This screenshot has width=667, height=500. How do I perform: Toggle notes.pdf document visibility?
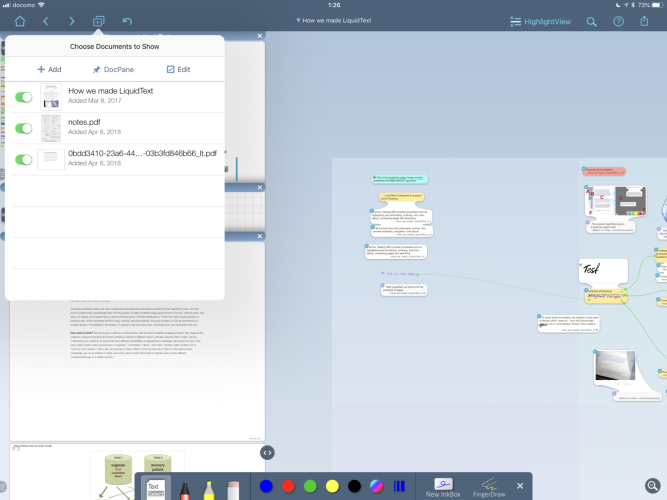(x=23, y=128)
